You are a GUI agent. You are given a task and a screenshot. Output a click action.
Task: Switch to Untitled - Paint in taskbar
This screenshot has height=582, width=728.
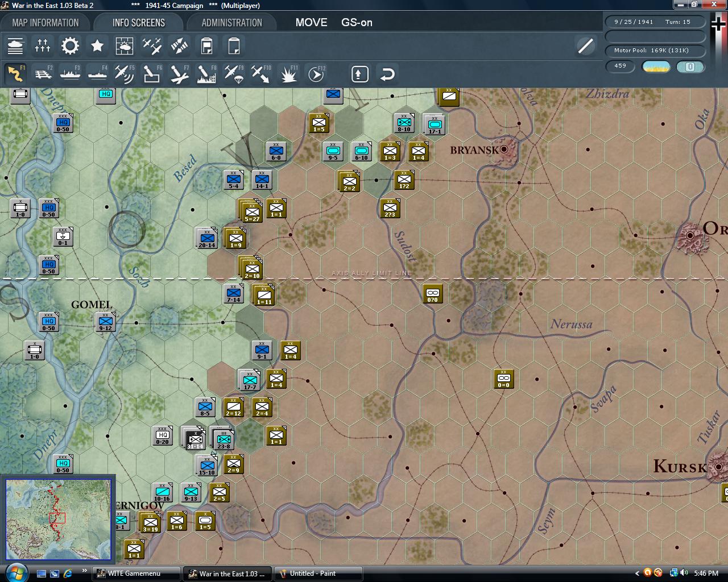(x=318, y=573)
